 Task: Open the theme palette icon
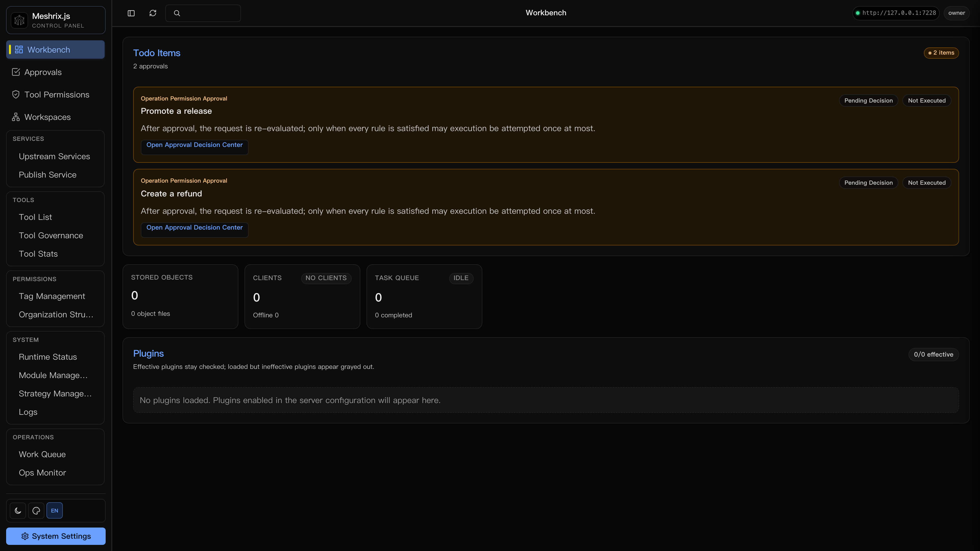(x=36, y=511)
